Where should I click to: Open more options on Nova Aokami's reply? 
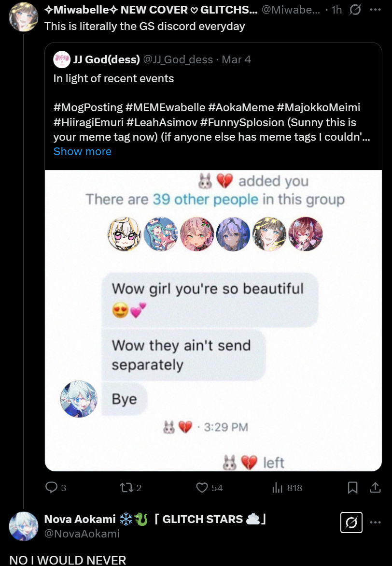tap(376, 522)
